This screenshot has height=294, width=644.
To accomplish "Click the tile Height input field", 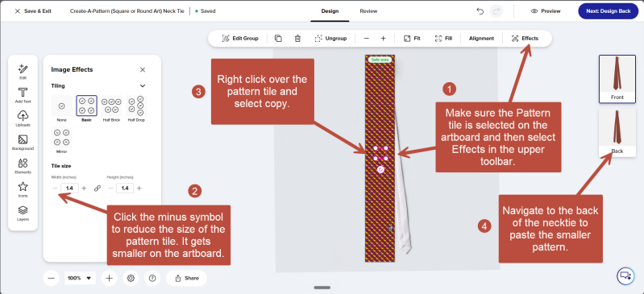I will coord(125,188).
